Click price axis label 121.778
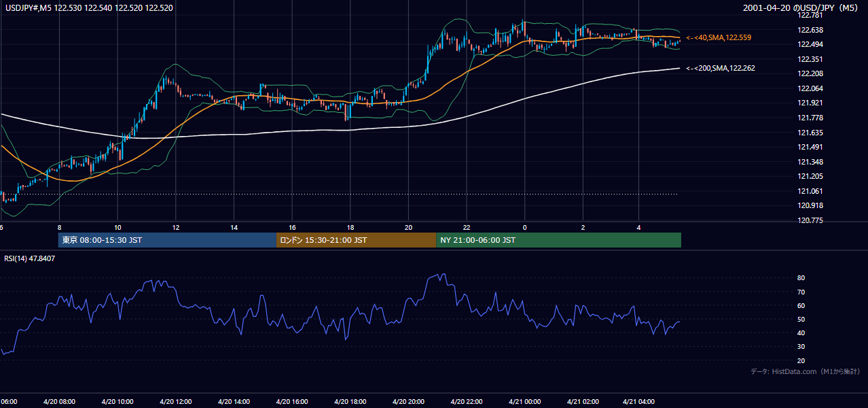The height and width of the screenshot is (408, 868). click(810, 118)
